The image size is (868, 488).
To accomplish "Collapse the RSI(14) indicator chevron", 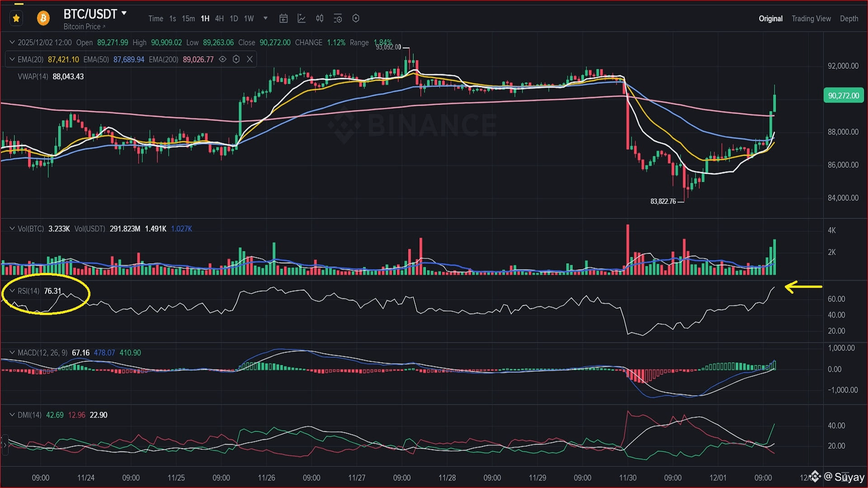I will pos(12,291).
